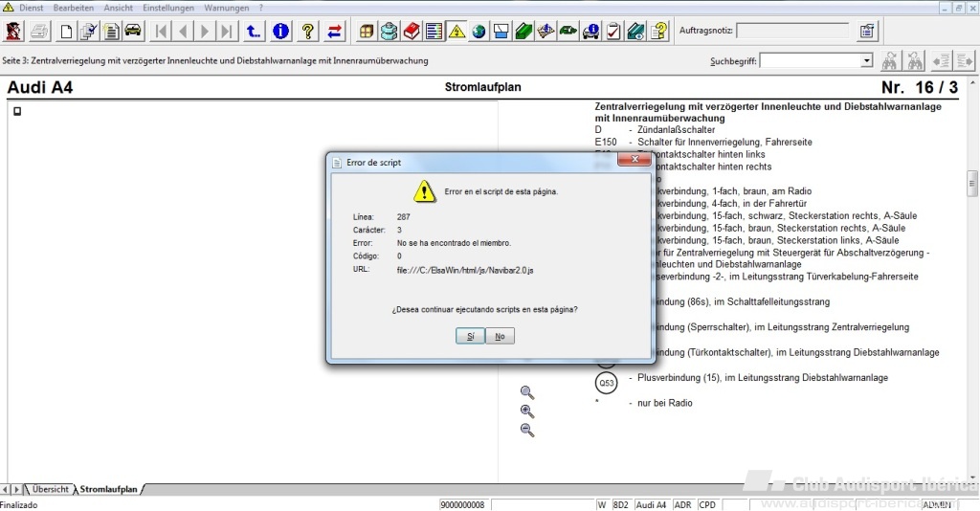The image size is (980, 511).
Task: Click the lined document page icon
Action: click(111, 31)
